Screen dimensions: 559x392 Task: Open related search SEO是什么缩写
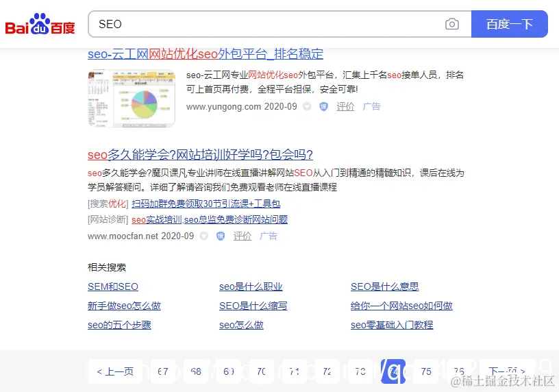pos(253,306)
